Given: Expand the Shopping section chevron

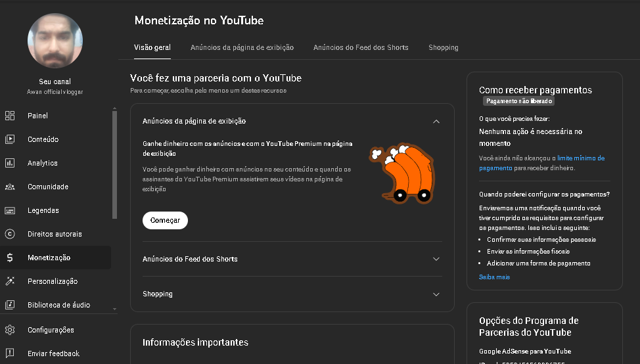Looking at the screenshot, I should 436,294.
